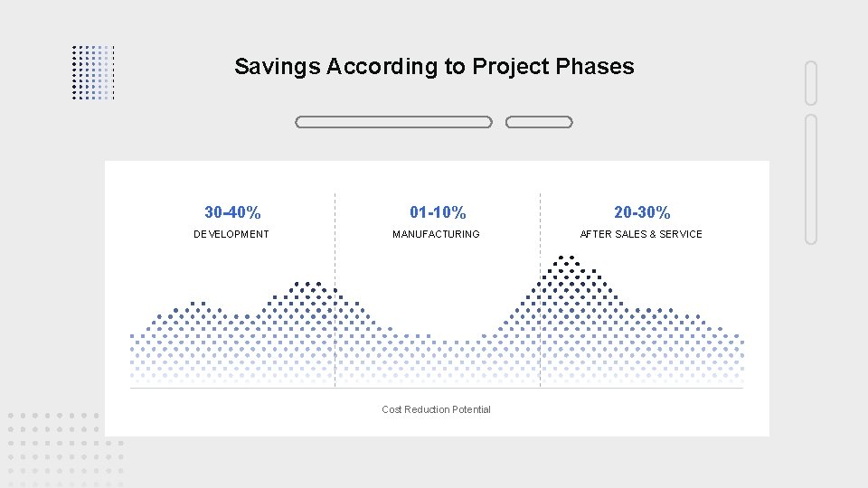
Task: Select the blue dot grid decoration near title
Action: pos(93,71)
